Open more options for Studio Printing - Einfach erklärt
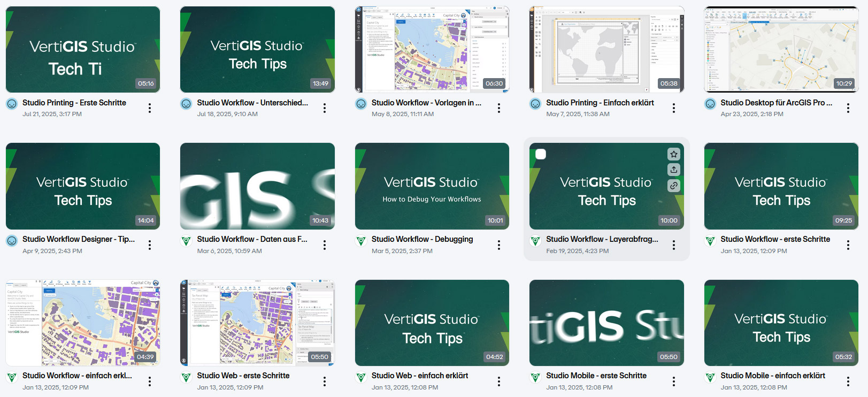The width and height of the screenshot is (868, 397). tap(674, 108)
